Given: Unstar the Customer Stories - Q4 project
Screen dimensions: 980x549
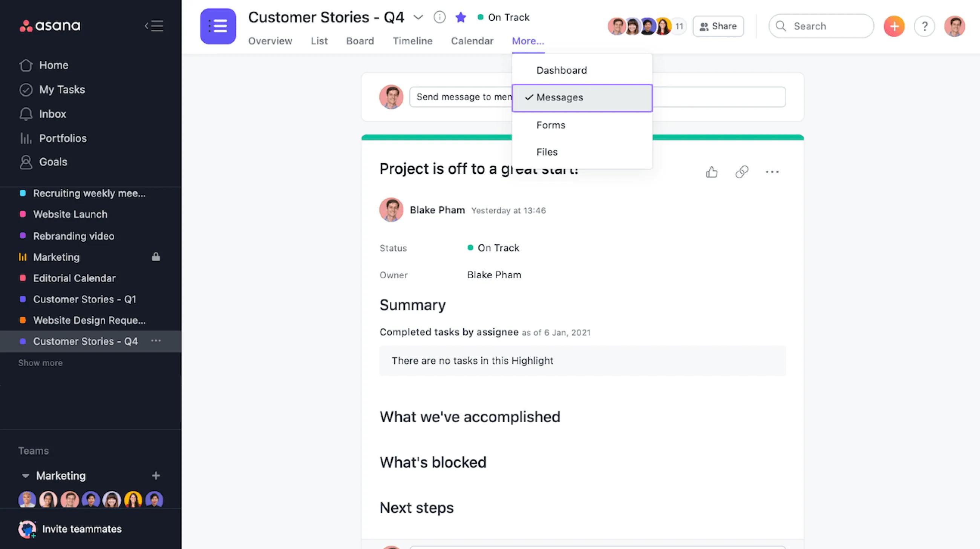Looking at the screenshot, I should [461, 17].
